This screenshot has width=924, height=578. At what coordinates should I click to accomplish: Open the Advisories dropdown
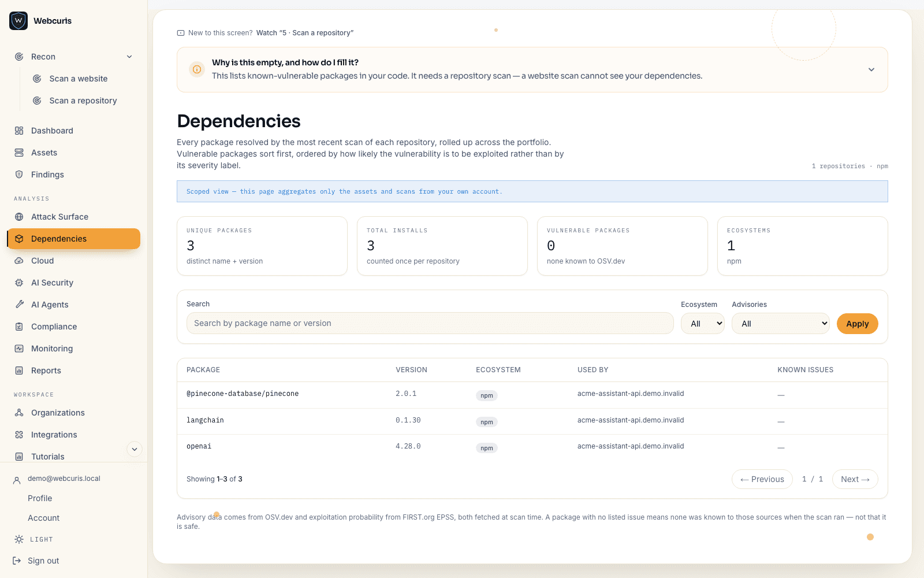781,324
